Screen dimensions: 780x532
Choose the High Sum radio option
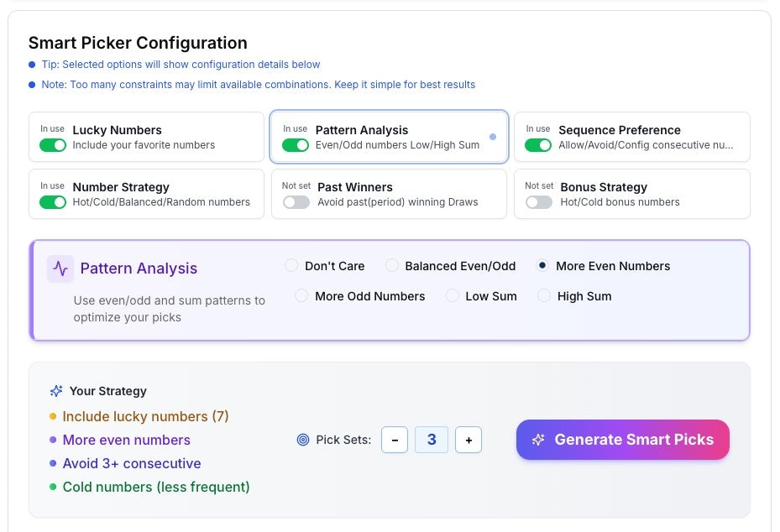click(544, 296)
